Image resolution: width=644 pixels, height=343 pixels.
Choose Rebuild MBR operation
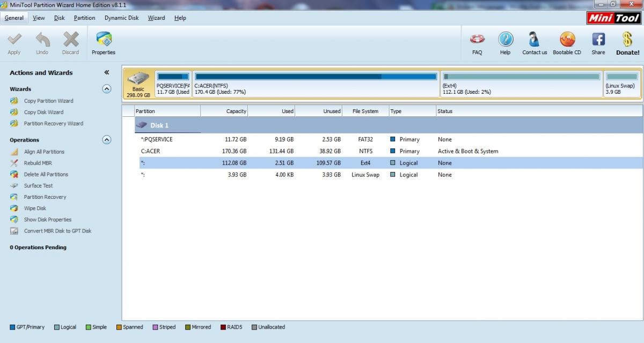pyautogui.click(x=38, y=163)
